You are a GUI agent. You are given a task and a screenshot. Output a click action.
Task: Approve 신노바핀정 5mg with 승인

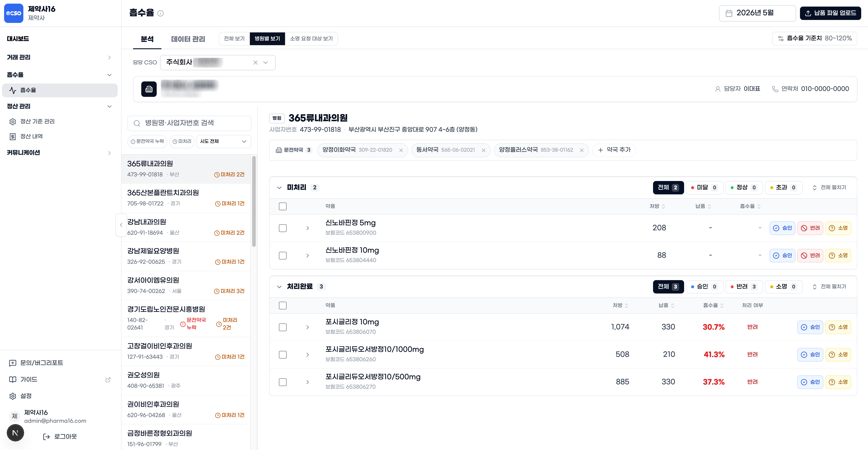click(x=783, y=228)
